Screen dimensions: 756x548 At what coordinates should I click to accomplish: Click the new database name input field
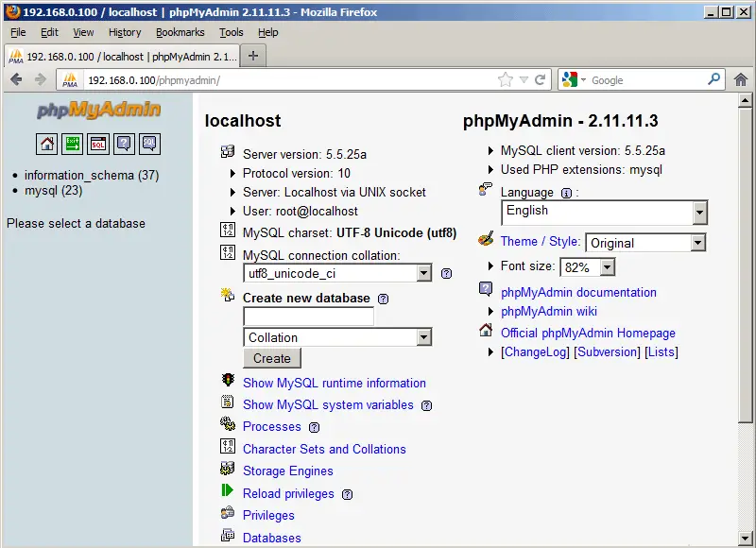tap(308, 317)
